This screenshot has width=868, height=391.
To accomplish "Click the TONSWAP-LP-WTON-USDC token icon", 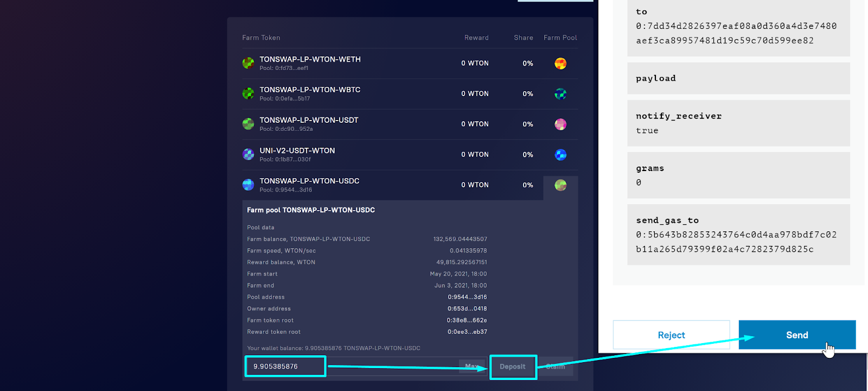I will click(248, 185).
